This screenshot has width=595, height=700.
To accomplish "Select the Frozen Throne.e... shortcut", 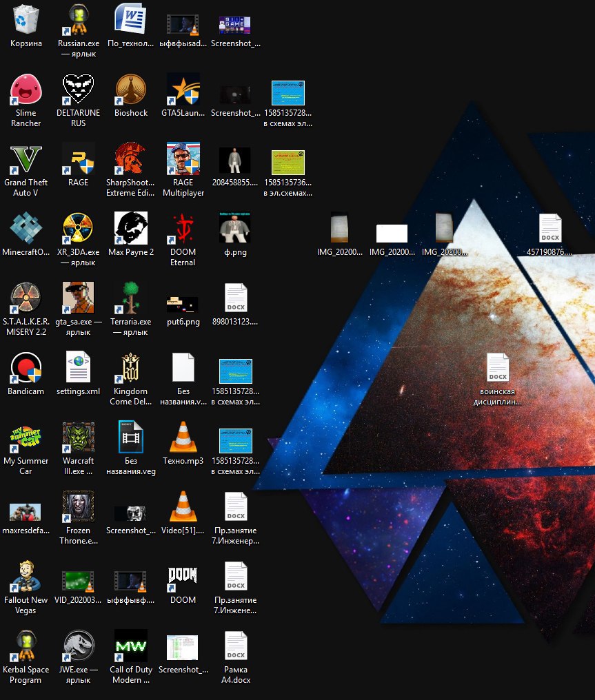I will (x=78, y=506).
